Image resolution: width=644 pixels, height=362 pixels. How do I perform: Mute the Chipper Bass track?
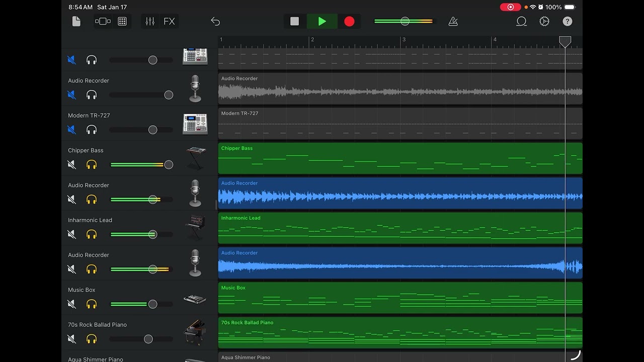pyautogui.click(x=71, y=164)
